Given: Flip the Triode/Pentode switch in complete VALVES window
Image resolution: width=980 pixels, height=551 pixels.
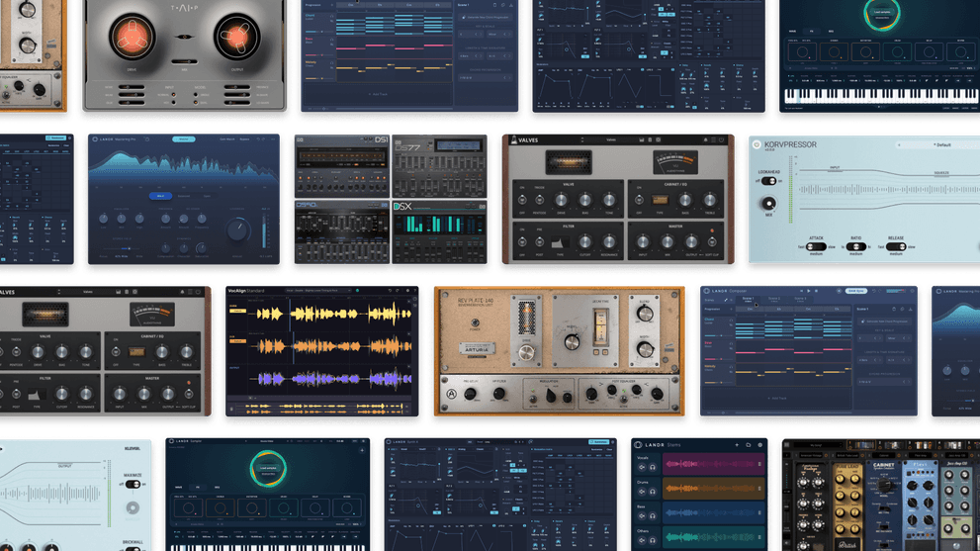Looking at the screenshot, I should coord(539,200).
